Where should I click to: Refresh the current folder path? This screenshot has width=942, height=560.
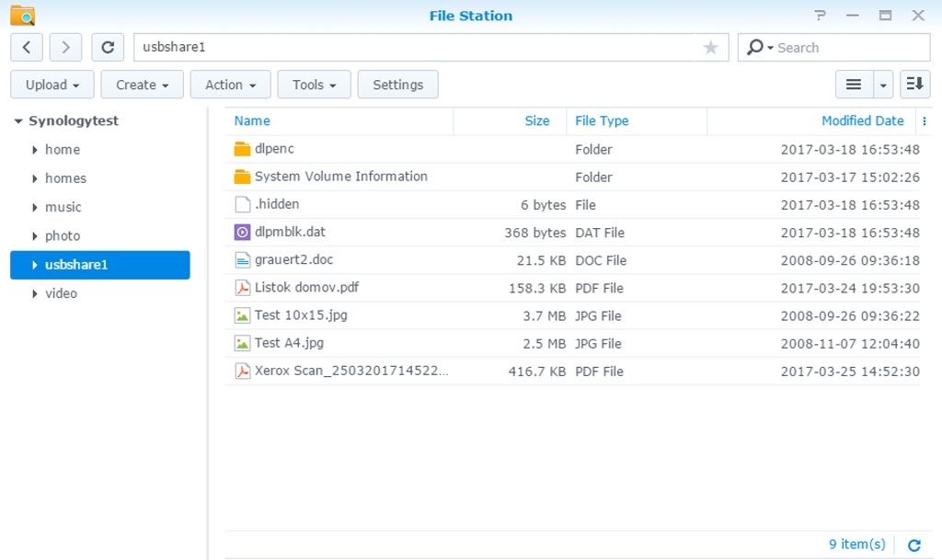[x=108, y=48]
